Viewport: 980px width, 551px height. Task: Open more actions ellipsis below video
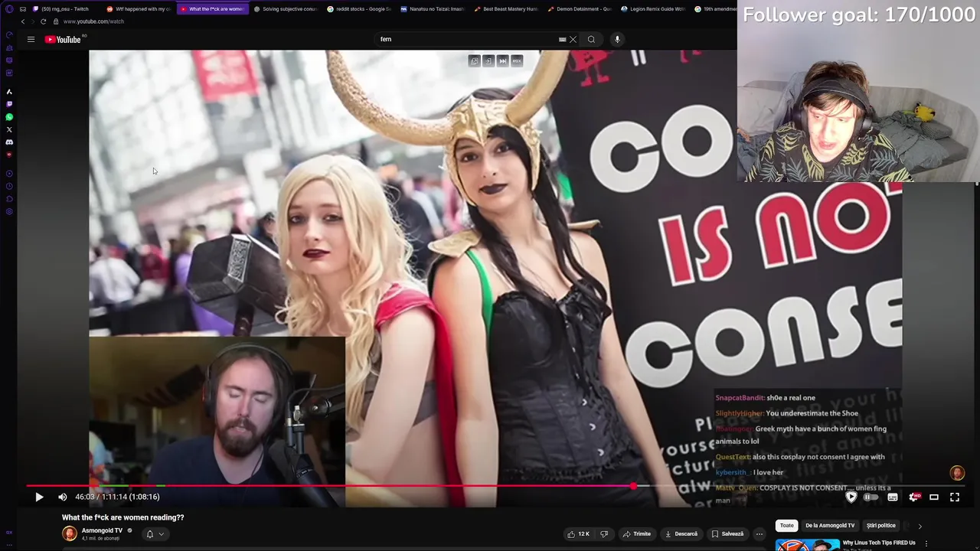click(x=759, y=533)
